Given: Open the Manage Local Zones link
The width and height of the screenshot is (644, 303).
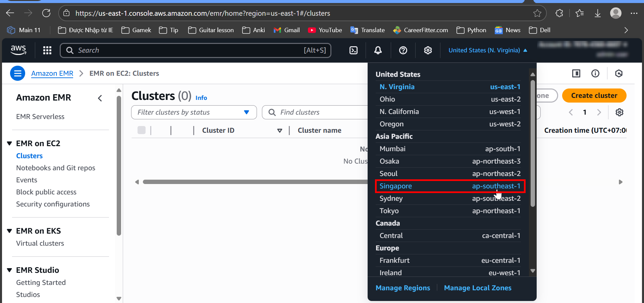Looking at the screenshot, I should click(x=478, y=288).
